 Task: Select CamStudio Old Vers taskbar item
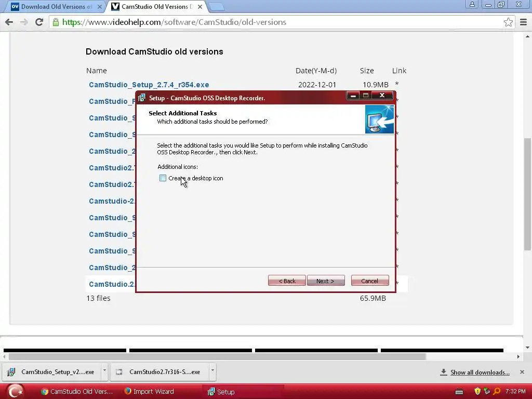pyautogui.click(x=77, y=392)
